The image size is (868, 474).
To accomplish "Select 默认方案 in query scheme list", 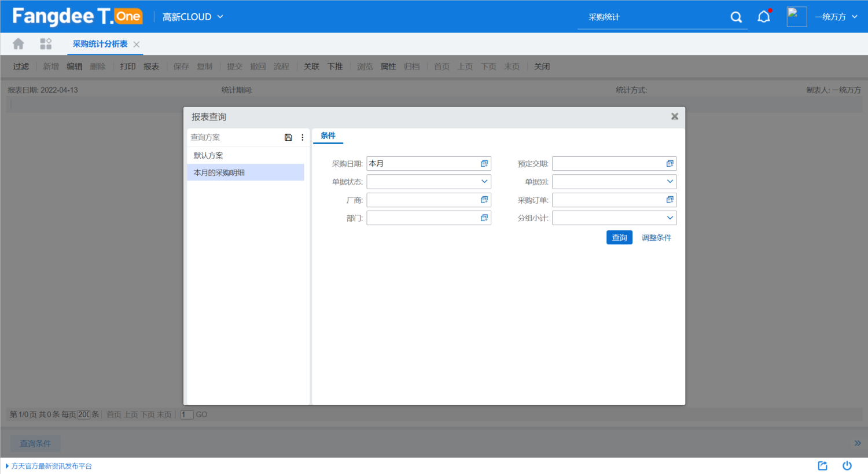I will pos(208,156).
